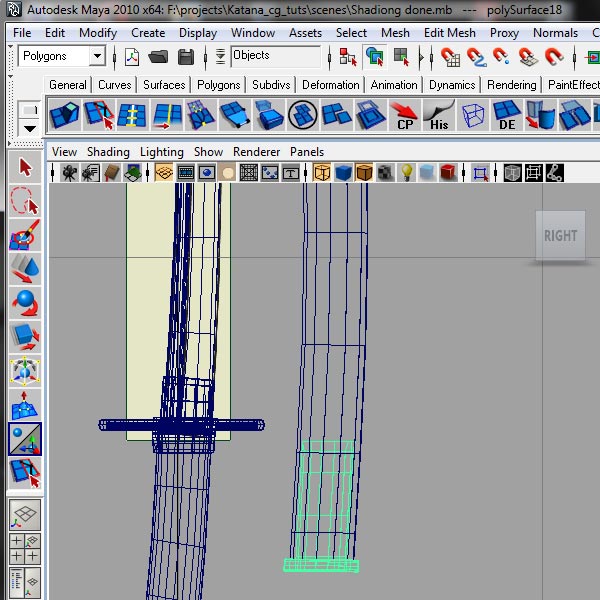Image resolution: width=600 pixels, height=600 pixels.
Task: Click the His delete history shelf button
Action: coord(439,115)
